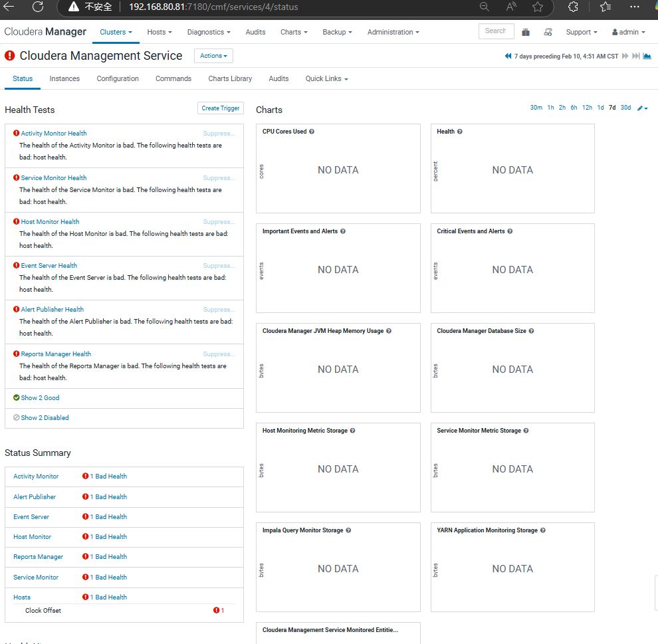Open chart edit pencil dropdown
This screenshot has height=644, width=658.
642,108
